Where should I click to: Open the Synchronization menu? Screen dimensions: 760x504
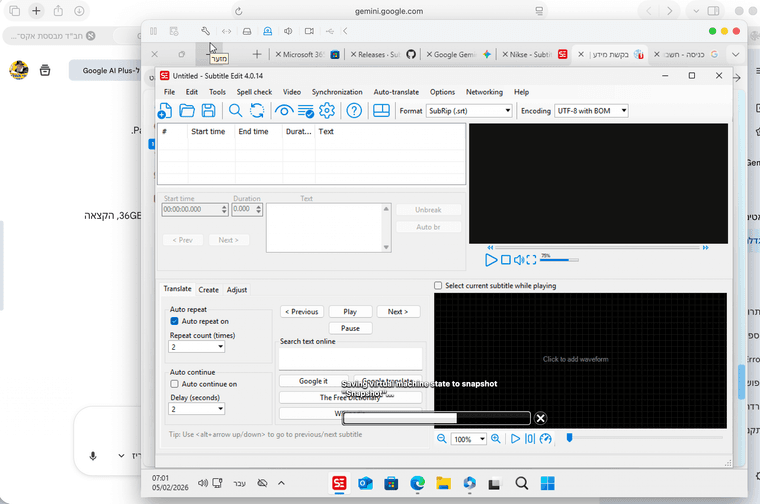pyautogui.click(x=336, y=92)
